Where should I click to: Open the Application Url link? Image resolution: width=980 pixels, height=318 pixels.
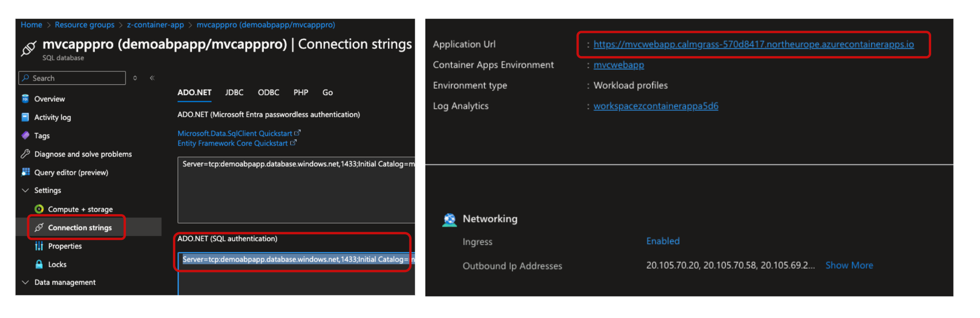753,44
